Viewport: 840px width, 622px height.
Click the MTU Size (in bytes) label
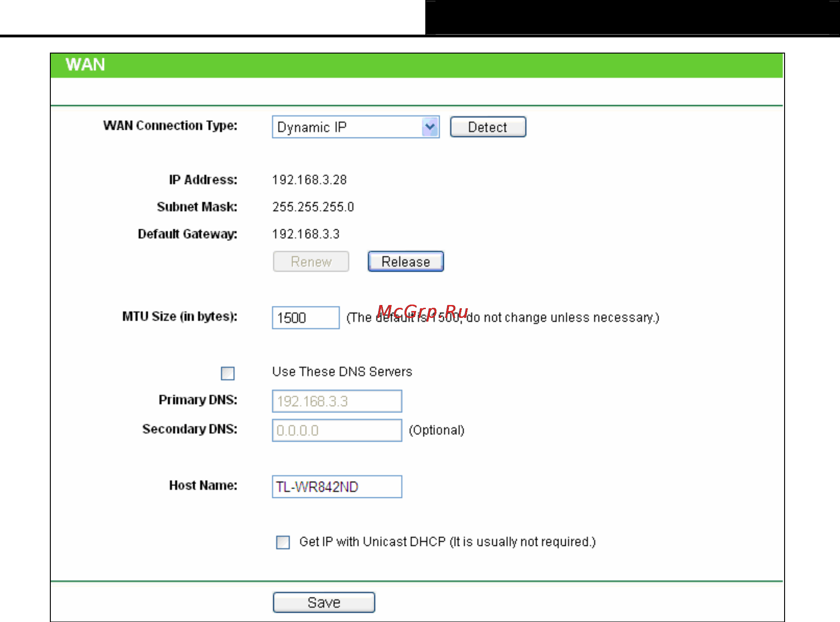pyautogui.click(x=180, y=317)
